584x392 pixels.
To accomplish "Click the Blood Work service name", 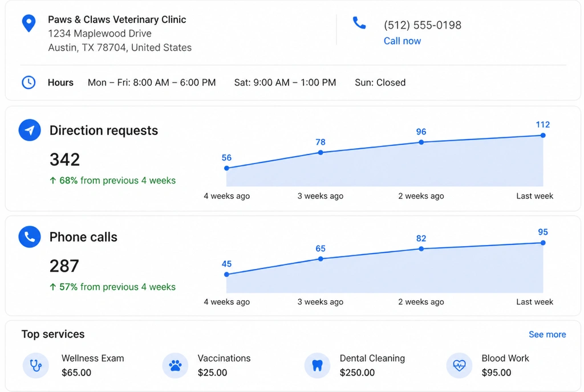I will (x=505, y=358).
